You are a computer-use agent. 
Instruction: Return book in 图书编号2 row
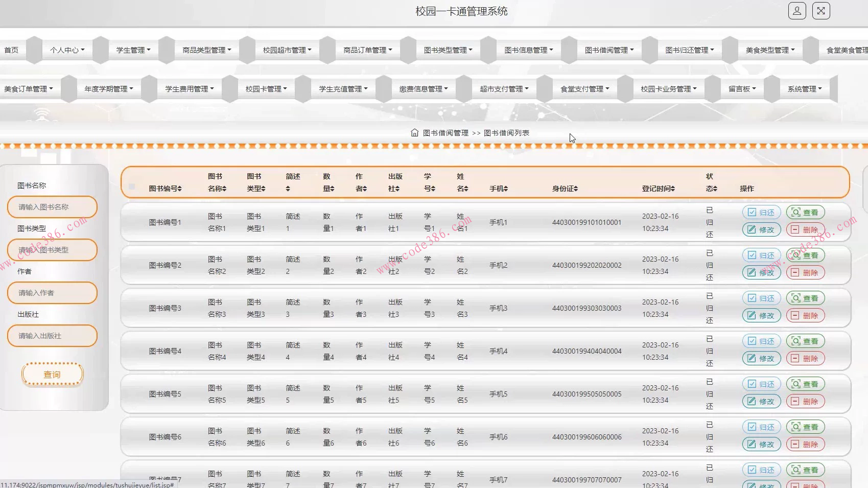761,255
